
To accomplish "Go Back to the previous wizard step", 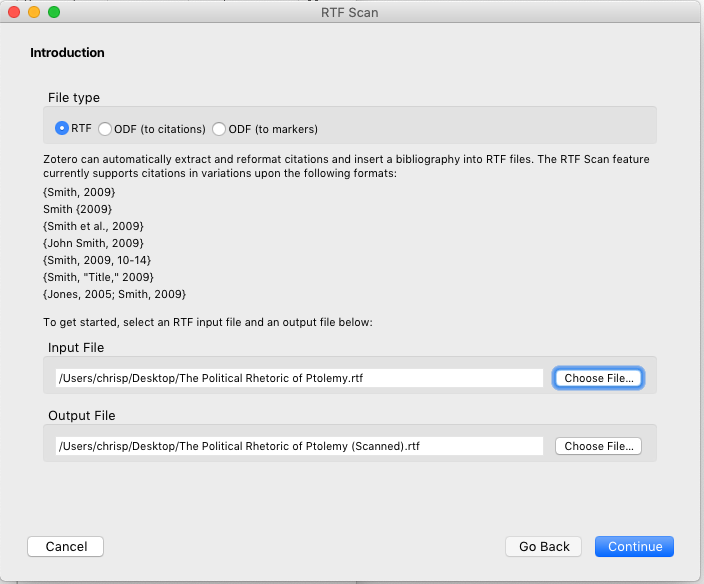I will (544, 546).
